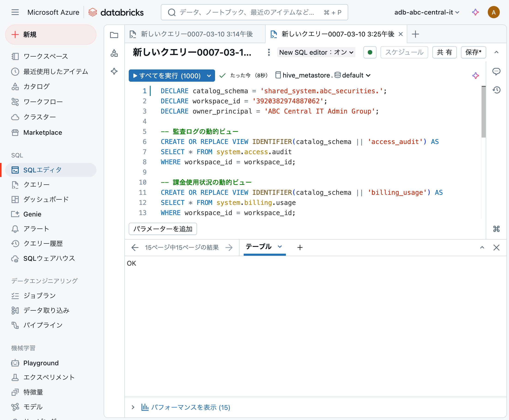Viewport: 509px width, 420px height.
Task: Click the 保存 save button
Action: pos(473,52)
